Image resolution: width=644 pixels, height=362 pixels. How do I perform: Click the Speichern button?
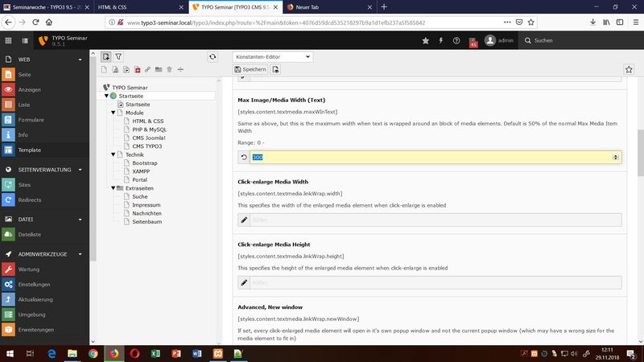point(250,70)
